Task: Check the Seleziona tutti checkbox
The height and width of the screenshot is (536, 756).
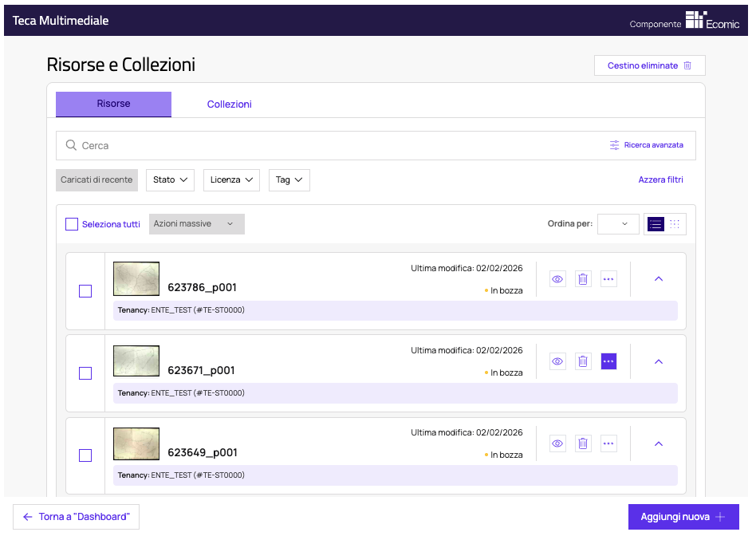Action: click(x=72, y=224)
